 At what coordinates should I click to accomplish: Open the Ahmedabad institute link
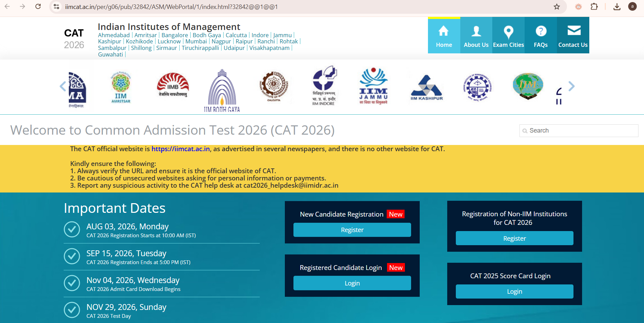(x=114, y=35)
